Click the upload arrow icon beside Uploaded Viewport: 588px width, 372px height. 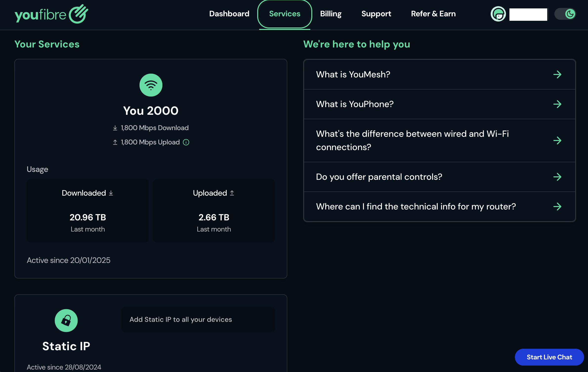pyautogui.click(x=232, y=193)
